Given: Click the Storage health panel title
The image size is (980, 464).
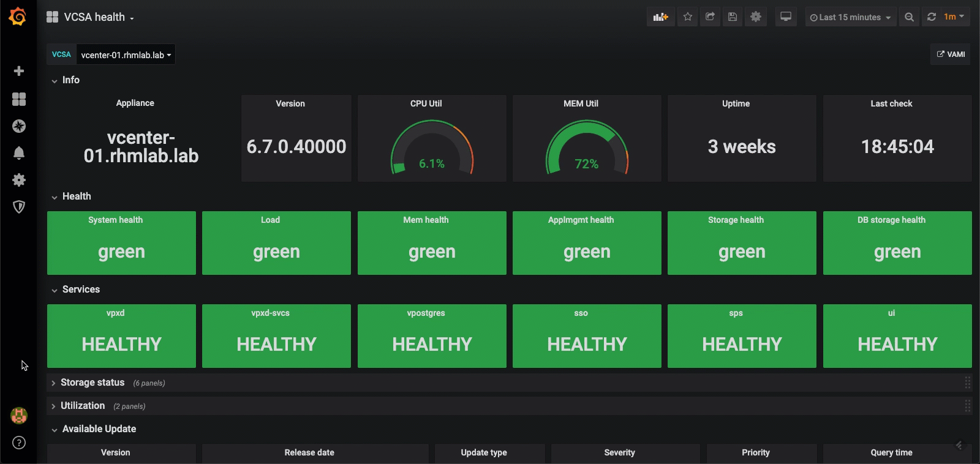Looking at the screenshot, I should pyautogui.click(x=736, y=220).
